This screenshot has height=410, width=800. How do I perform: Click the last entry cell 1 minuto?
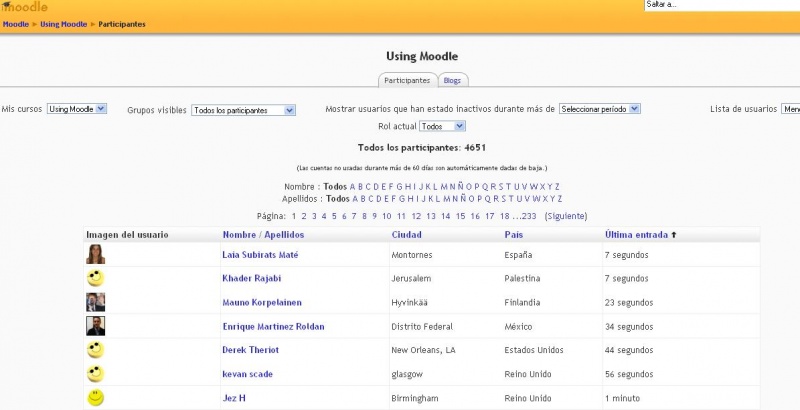(x=622, y=398)
